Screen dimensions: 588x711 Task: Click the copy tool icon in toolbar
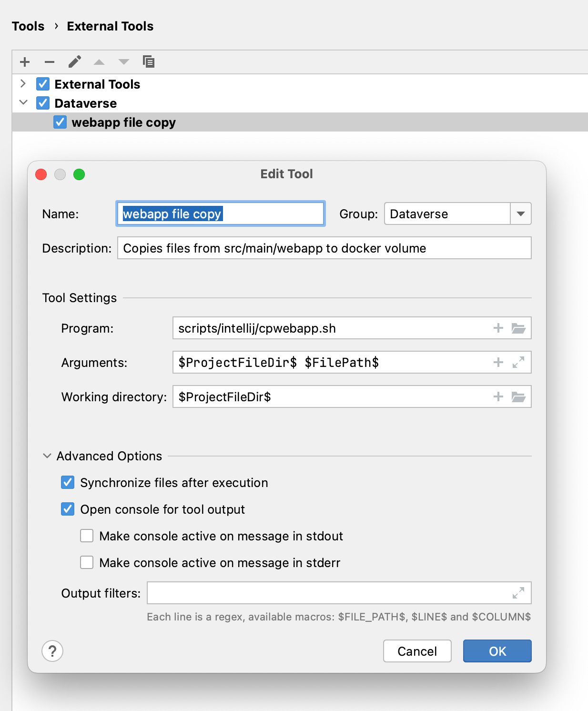click(149, 61)
